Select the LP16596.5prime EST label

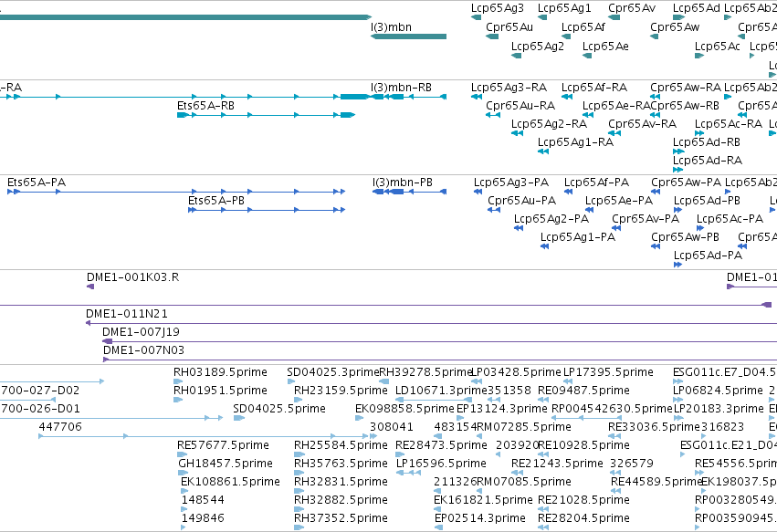click(441, 464)
